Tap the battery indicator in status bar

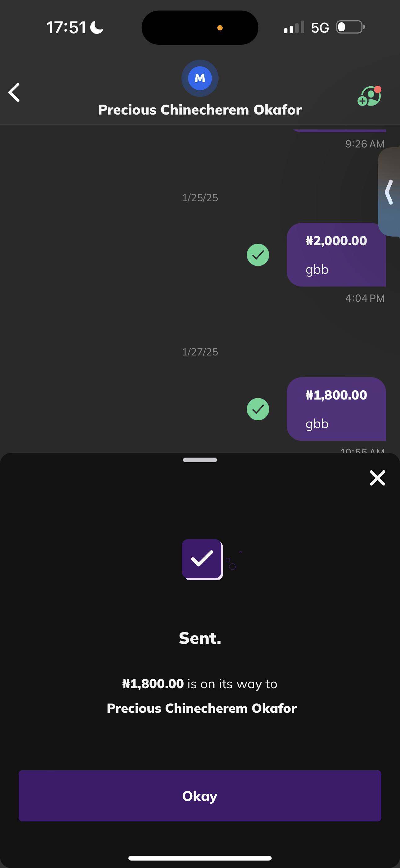pyautogui.click(x=350, y=27)
